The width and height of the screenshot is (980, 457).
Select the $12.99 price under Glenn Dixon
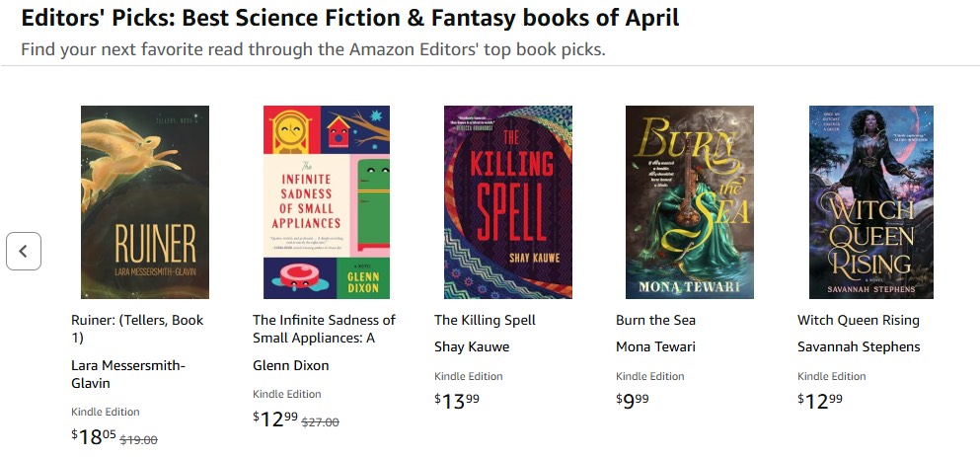tap(275, 419)
